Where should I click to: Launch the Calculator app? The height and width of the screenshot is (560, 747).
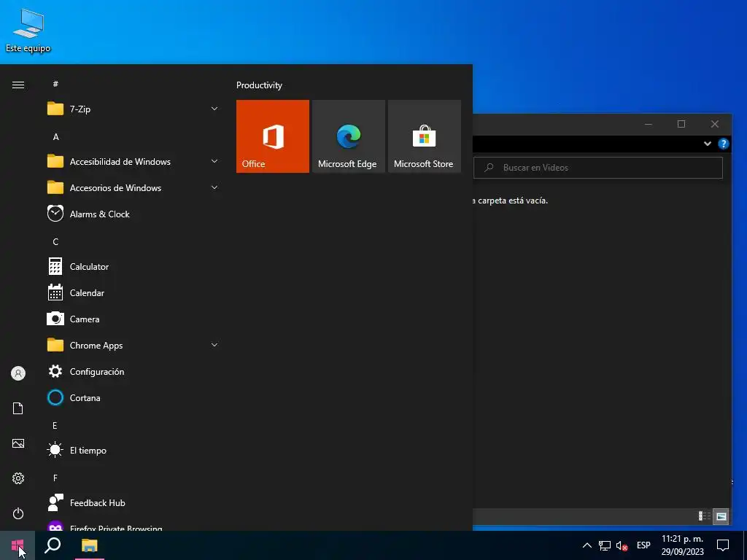133,267
